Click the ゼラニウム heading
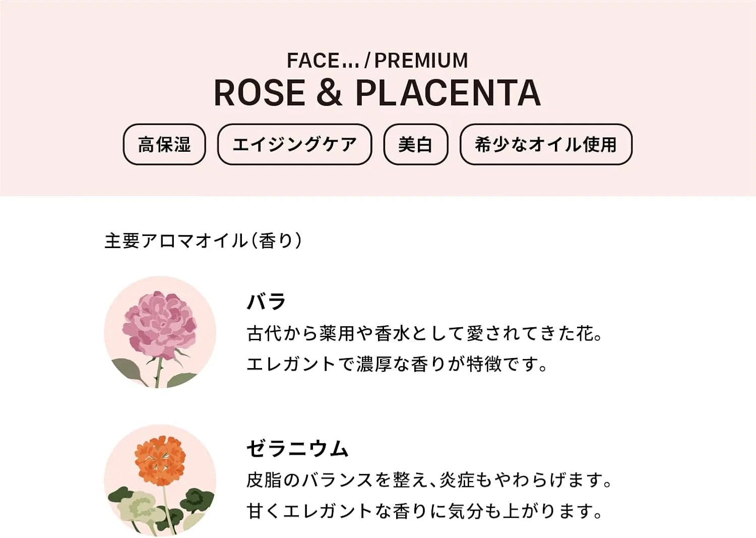 pyautogui.click(x=297, y=448)
